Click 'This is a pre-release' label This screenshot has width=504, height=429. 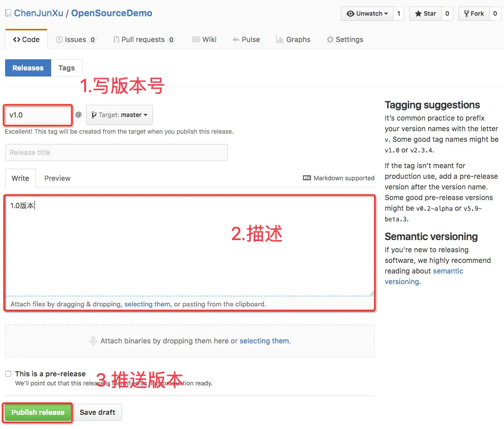[51, 374]
